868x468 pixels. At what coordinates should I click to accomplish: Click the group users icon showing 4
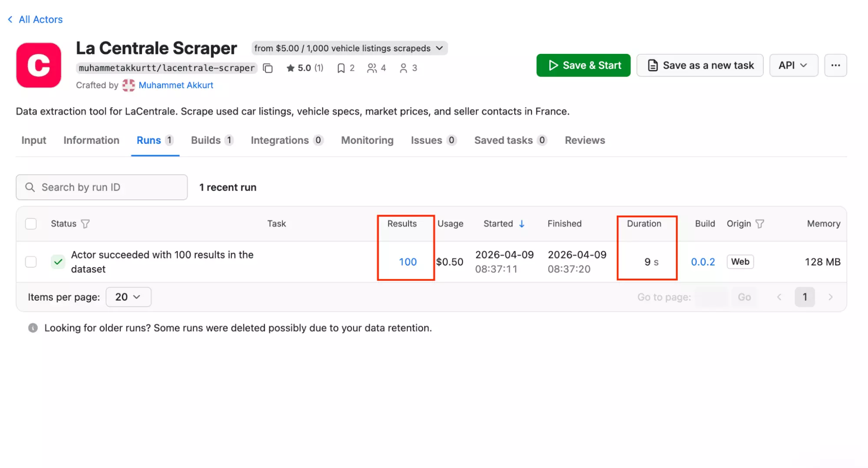click(376, 68)
